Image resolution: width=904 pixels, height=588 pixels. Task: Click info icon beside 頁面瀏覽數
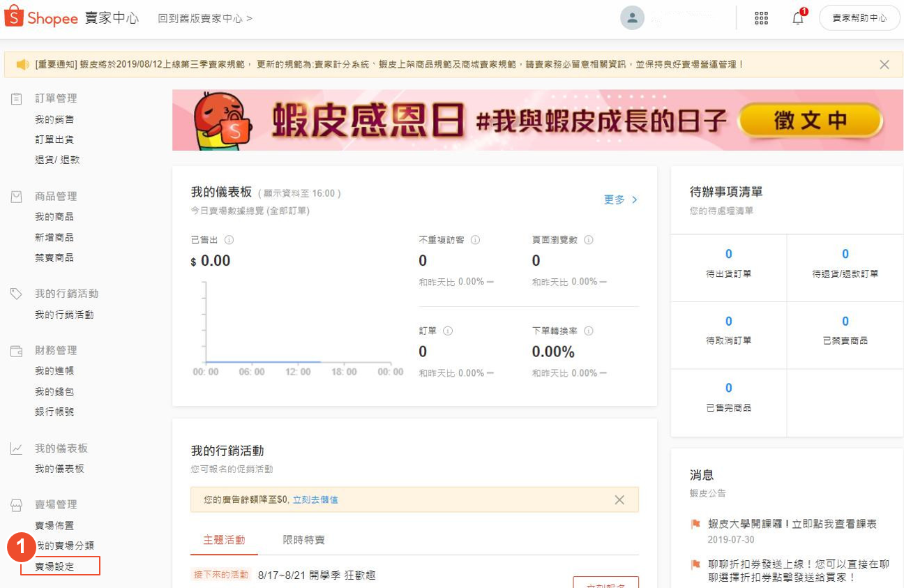point(589,240)
